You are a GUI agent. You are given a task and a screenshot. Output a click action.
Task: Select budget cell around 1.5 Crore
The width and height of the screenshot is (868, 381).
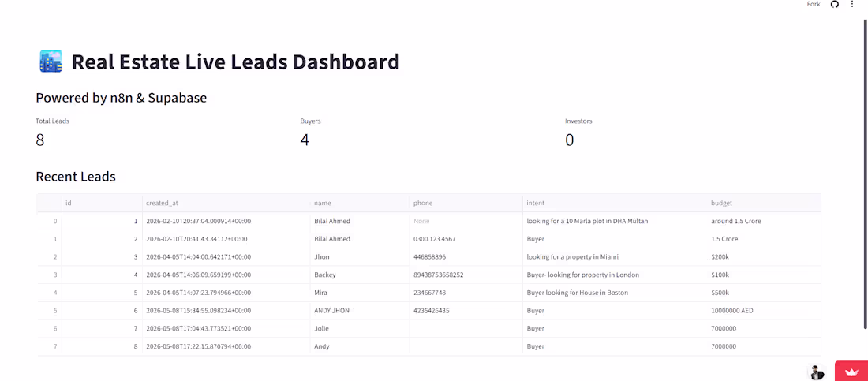click(x=764, y=221)
